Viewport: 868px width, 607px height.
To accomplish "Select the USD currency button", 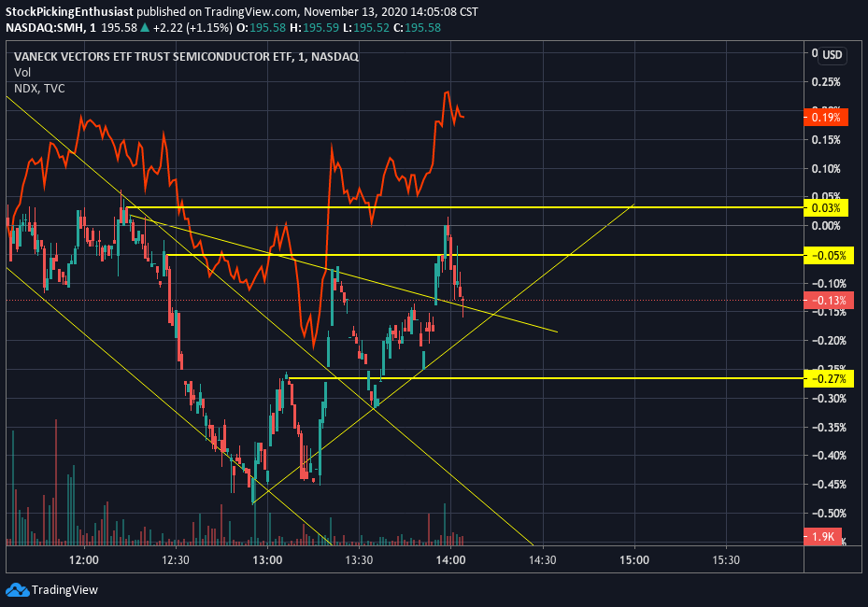I will 832,55.
